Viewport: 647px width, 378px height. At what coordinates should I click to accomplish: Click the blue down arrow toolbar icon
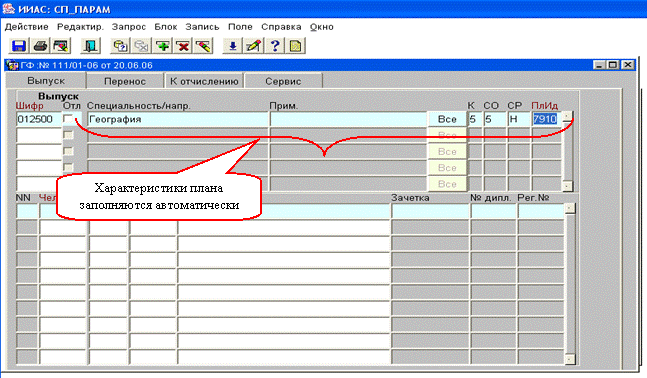(x=233, y=46)
